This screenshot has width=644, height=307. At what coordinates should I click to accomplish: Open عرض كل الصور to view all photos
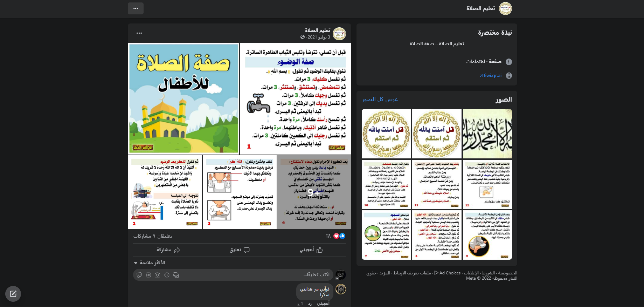(380, 100)
